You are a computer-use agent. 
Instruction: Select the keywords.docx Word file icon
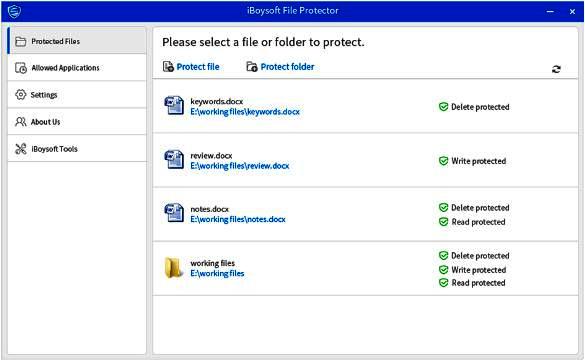174,105
